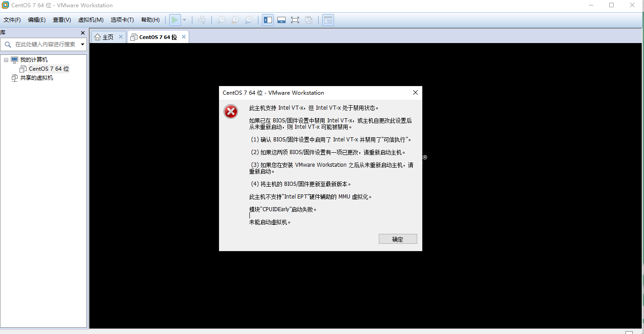644x334 pixels.
Task: Click the 确定 button in the error dialog
Action: pyautogui.click(x=398, y=239)
